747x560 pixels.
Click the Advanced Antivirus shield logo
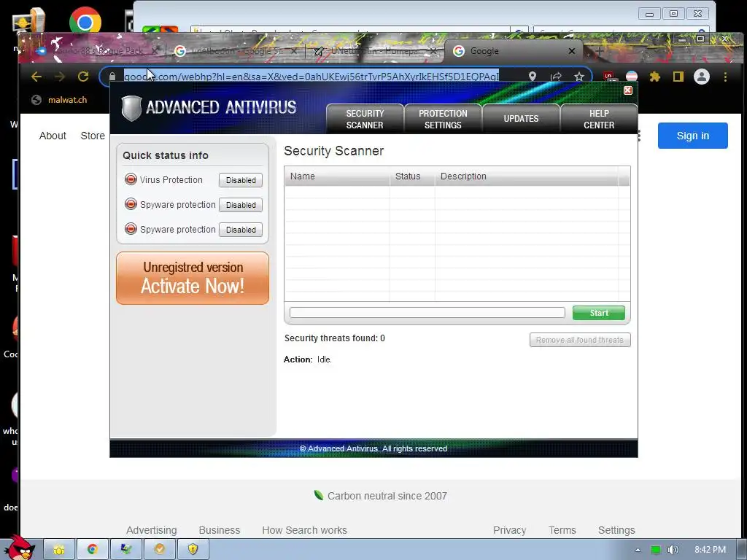(x=131, y=108)
